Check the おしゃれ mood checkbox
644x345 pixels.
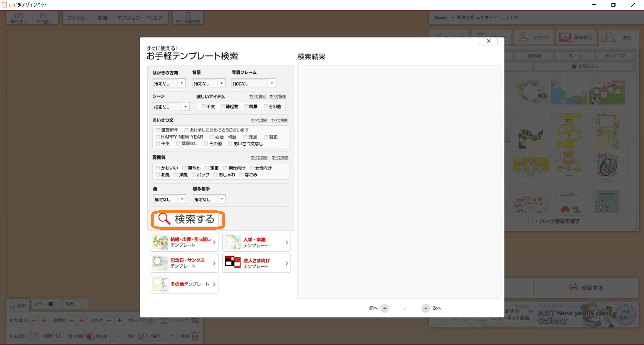click(215, 175)
